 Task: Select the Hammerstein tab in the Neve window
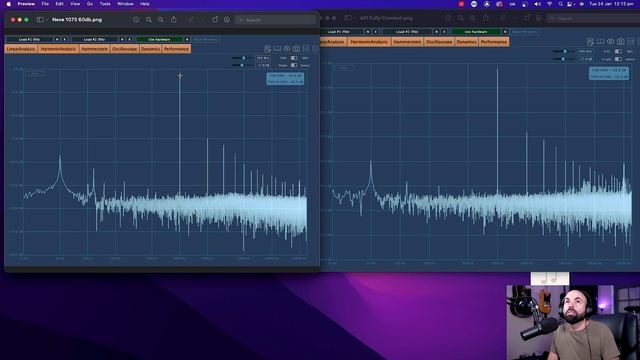94,49
